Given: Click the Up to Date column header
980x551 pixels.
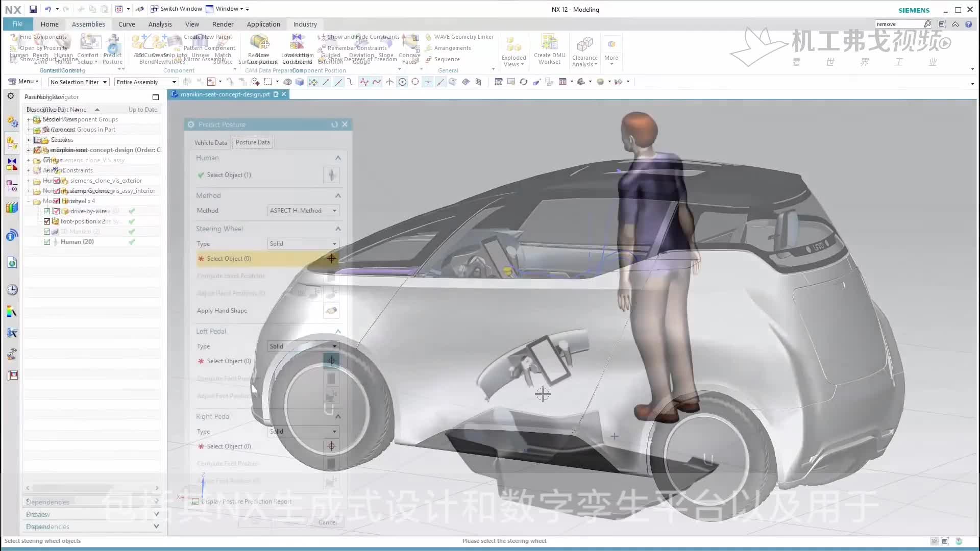Looking at the screenshot, I should click(143, 109).
